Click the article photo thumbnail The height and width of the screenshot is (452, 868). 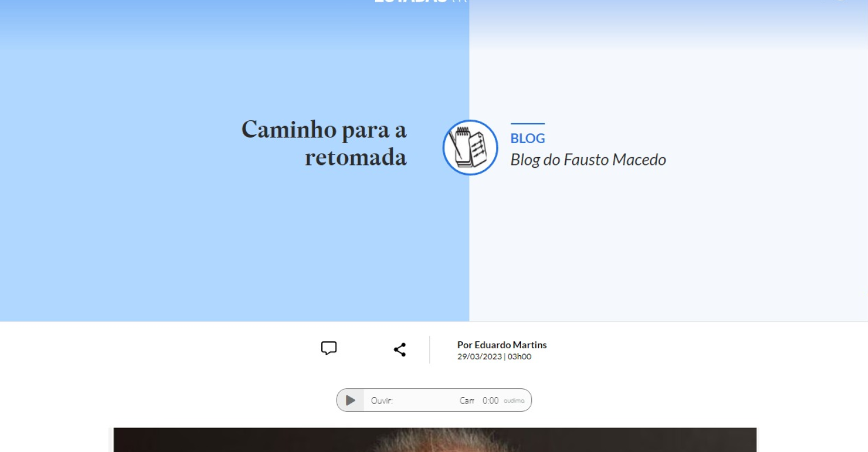click(x=435, y=439)
